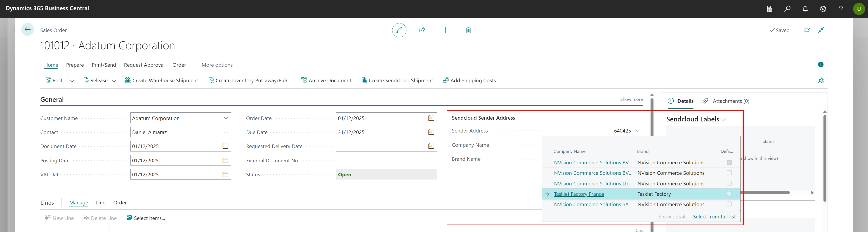Select NVision Commerce Solutions SA sender
This screenshot has height=232, width=868.
pos(591,204)
